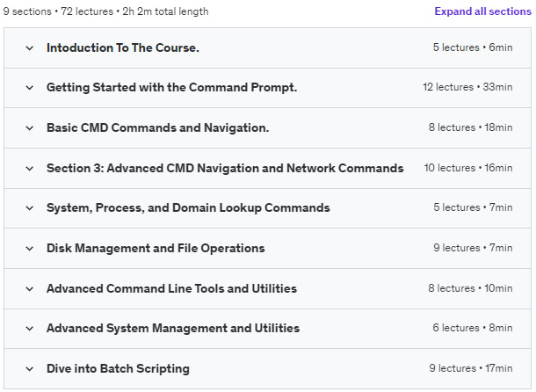Expand the 'Section 3: Advanced CMD Navigation' chevron
This screenshot has height=392, width=536.
pyautogui.click(x=30, y=169)
